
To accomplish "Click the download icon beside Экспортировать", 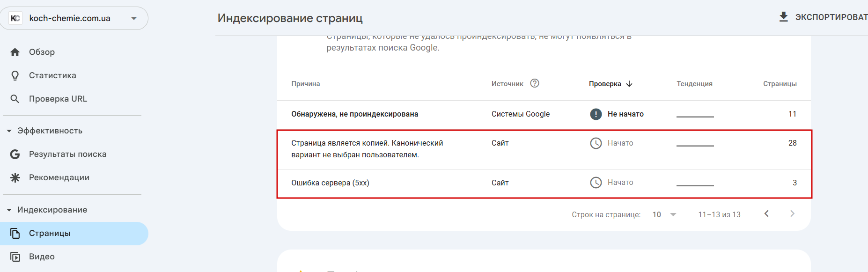I will (783, 17).
